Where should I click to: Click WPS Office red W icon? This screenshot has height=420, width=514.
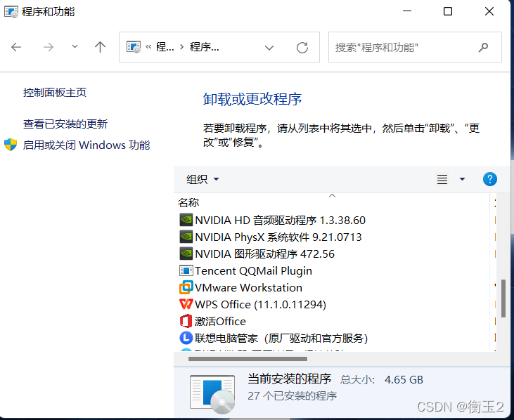[x=186, y=304]
